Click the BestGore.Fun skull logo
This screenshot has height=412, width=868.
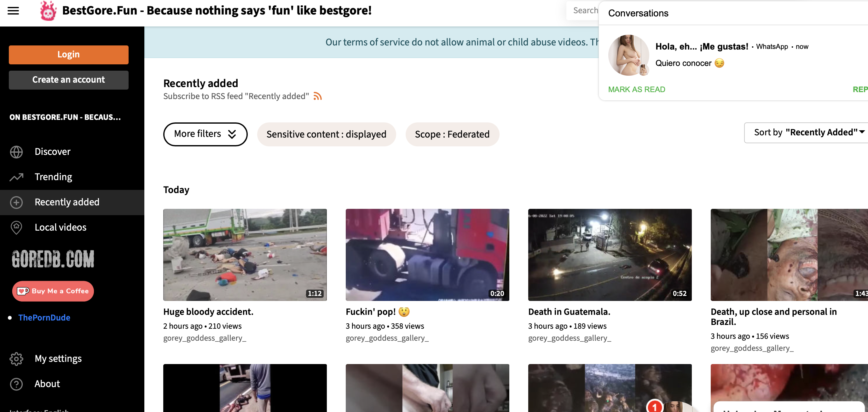(x=48, y=11)
